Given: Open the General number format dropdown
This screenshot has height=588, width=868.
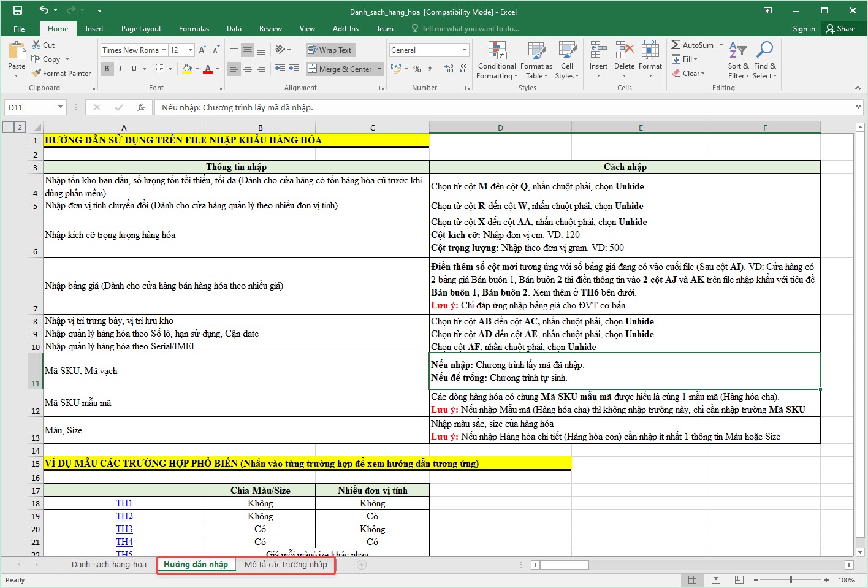Looking at the screenshot, I should click(465, 50).
